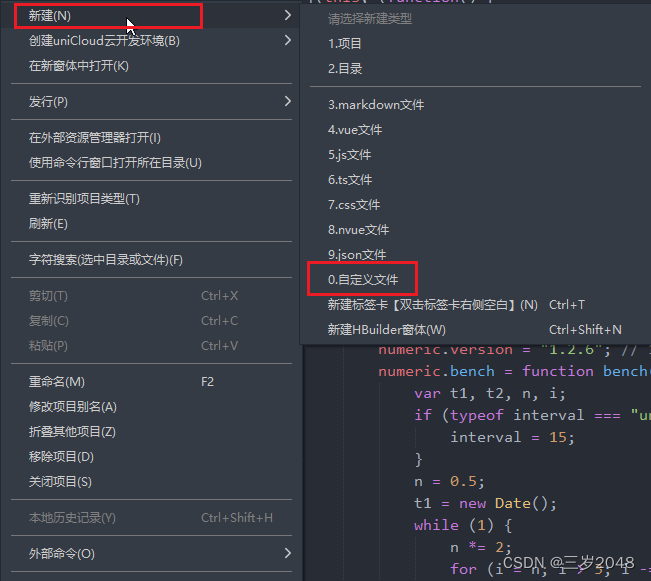Image resolution: width=651 pixels, height=581 pixels.
Task: Click the disabled 复制(C) entry
Action: [151, 321]
